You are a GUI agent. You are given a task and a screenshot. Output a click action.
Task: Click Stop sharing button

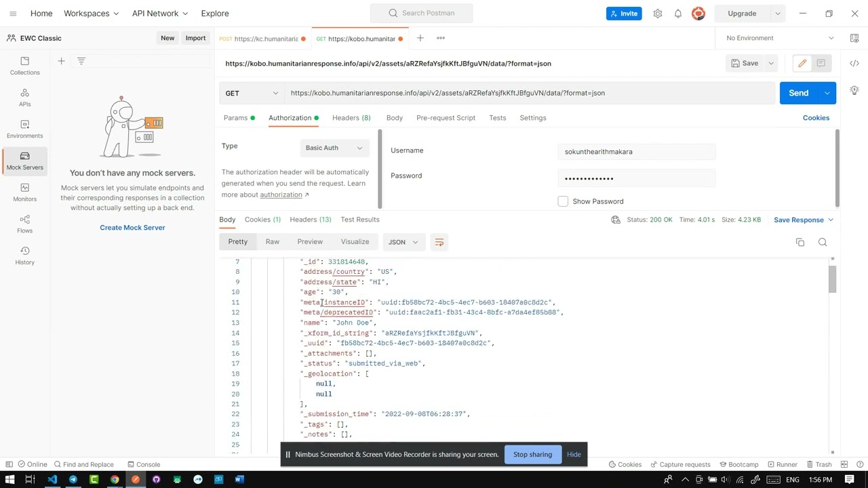click(x=532, y=455)
